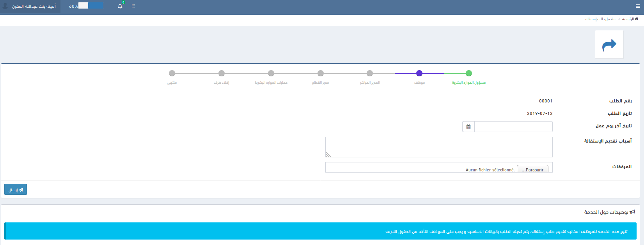The height and width of the screenshot is (245, 644).
Task: Select the إخلاء طرف step marker
Action: click(x=222, y=73)
